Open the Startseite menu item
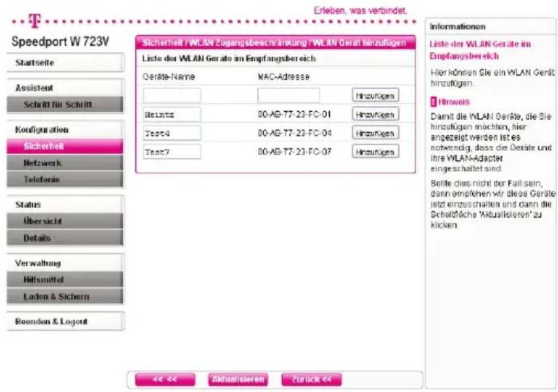The width and height of the screenshot is (558, 392). click(66, 62)
